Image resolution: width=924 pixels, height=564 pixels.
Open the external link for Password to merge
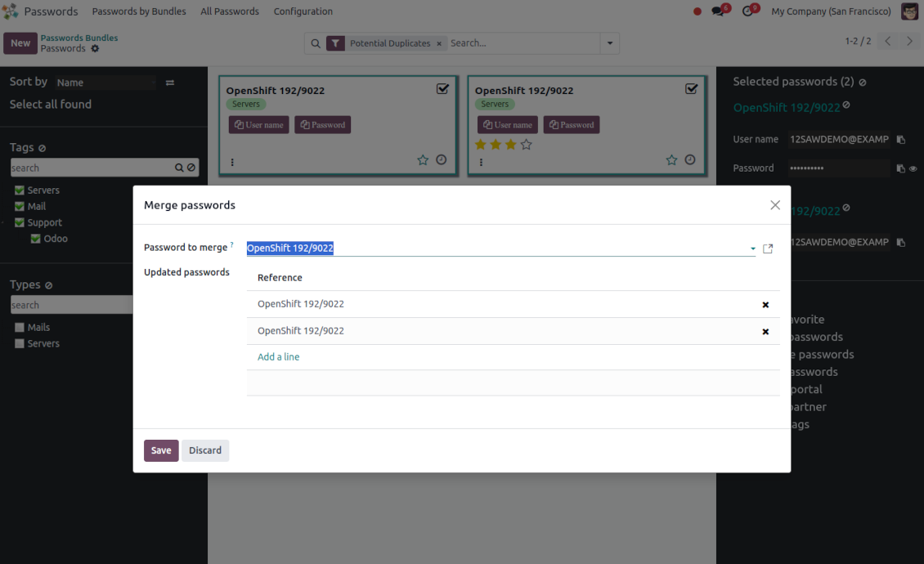click(x=768, y=248)
